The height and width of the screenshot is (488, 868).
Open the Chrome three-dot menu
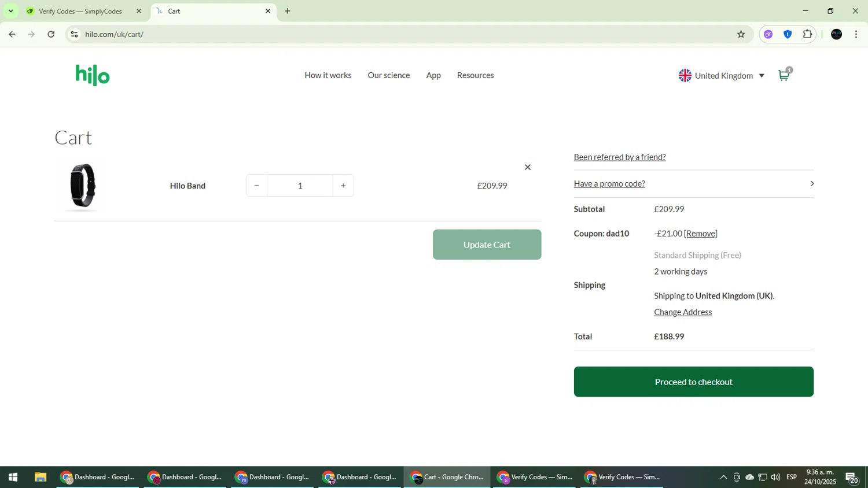coord(856,34)
